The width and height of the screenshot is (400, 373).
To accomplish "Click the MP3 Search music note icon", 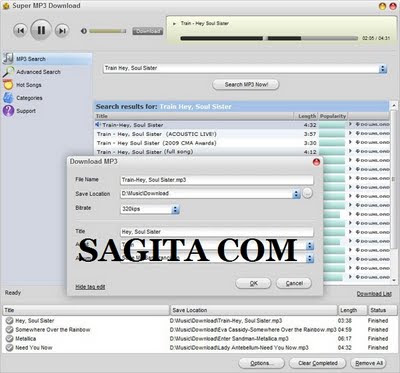I will coord(8,58).
